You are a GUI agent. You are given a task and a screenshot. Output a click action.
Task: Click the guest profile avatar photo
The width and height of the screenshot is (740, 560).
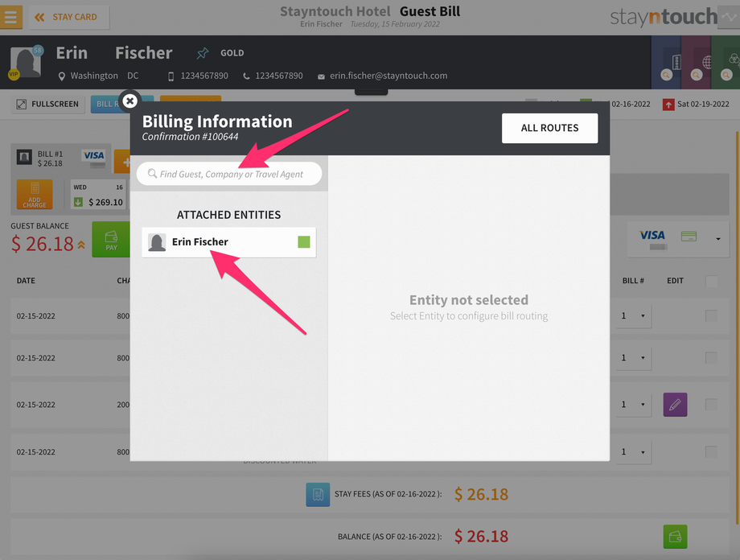(26, 62)
